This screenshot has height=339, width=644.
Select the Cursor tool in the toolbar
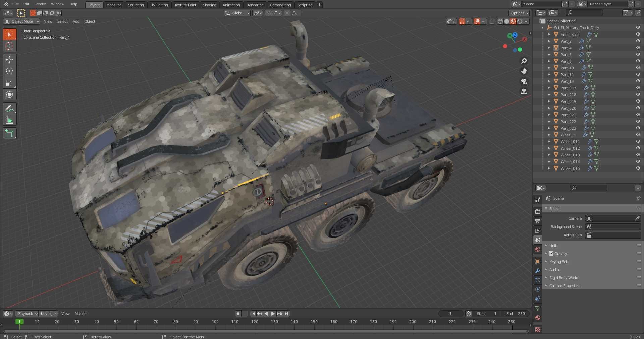9,46
